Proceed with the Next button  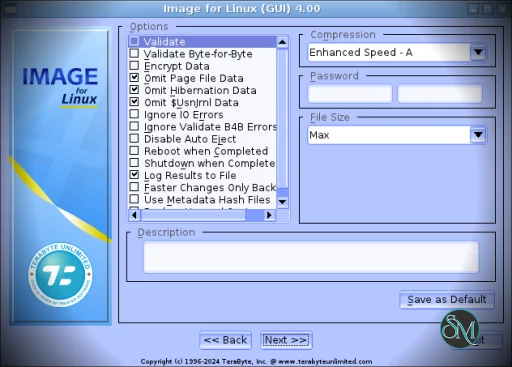(286, 340)
